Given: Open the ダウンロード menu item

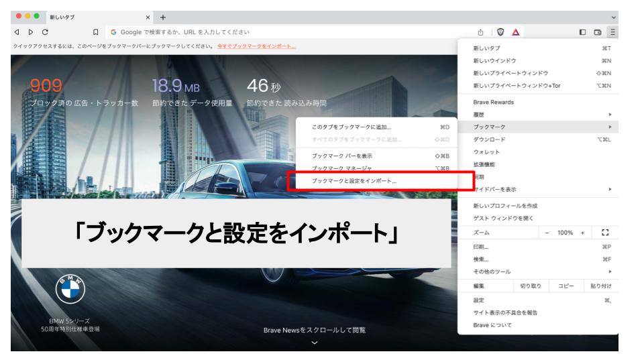Looking at the screenshot, I should pos(538,139).
